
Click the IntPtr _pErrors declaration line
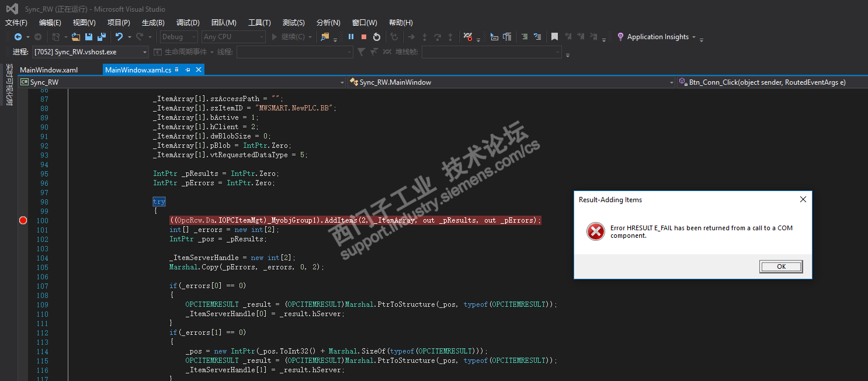click(x=214, y=183)
